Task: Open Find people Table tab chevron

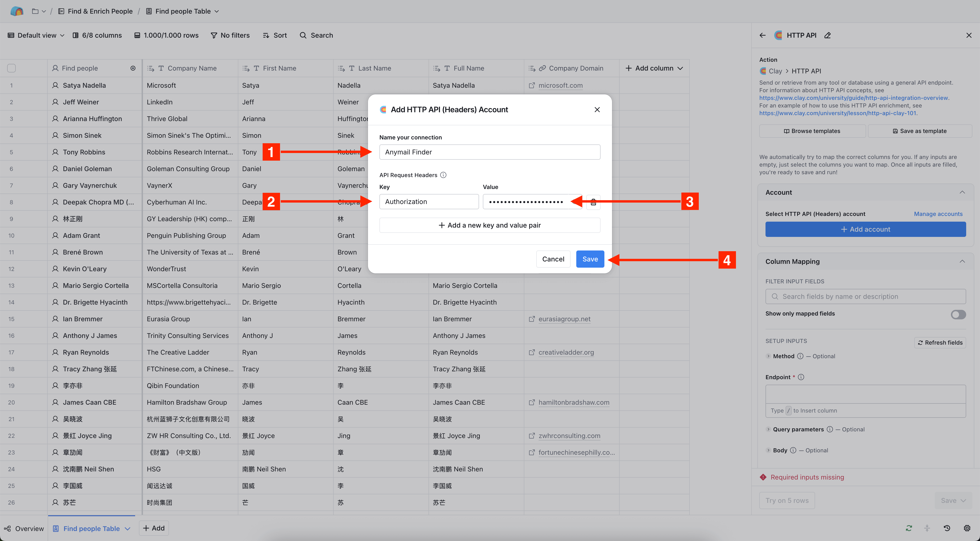Action: coord(128,529)
